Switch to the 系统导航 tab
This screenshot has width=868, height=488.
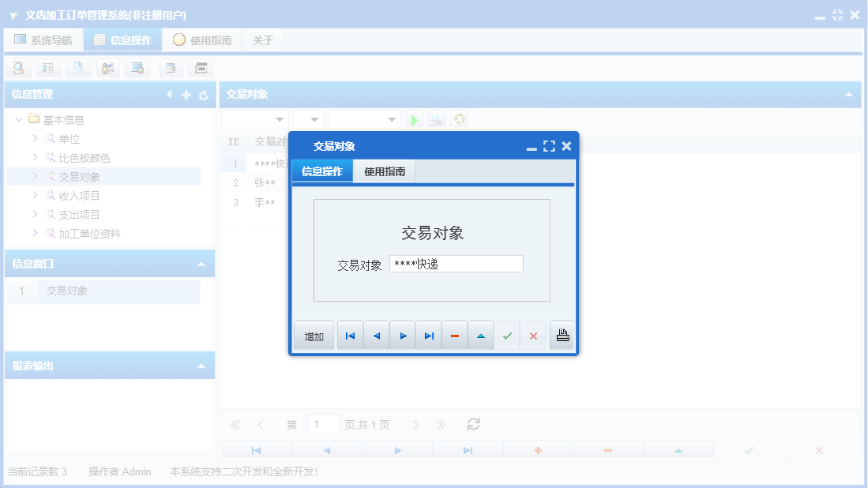43,39
